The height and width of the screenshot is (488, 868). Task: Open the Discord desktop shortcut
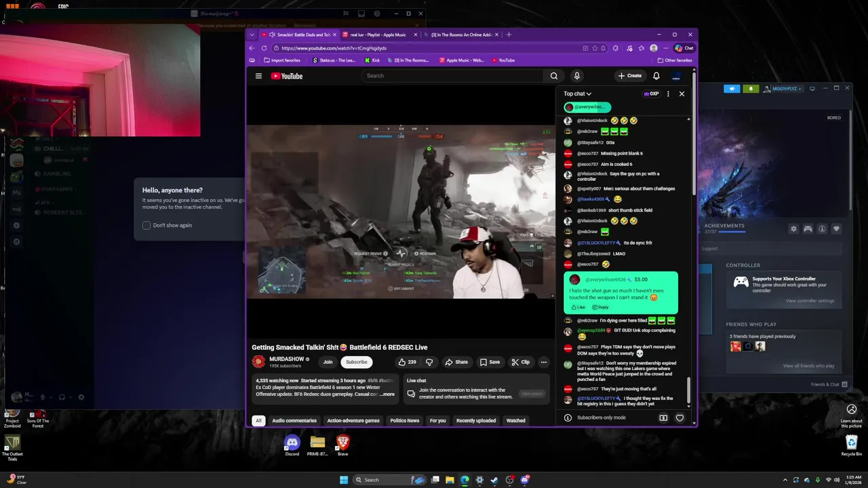point(292,446)
